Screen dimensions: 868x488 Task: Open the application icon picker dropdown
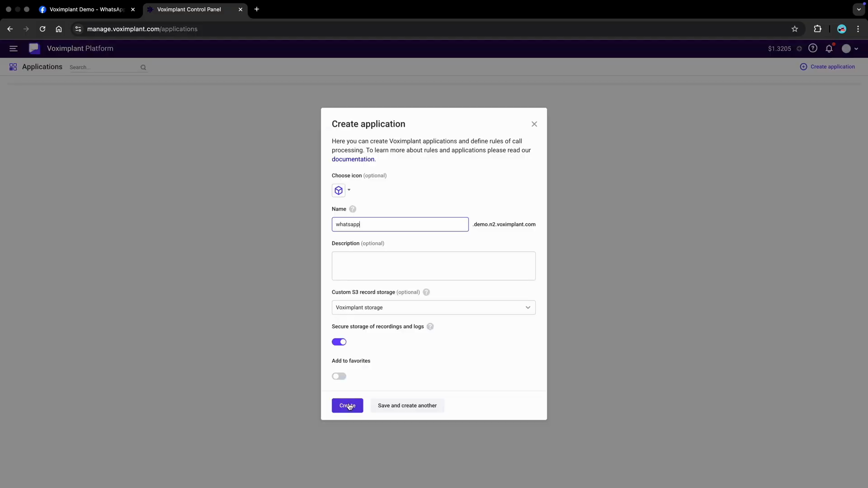349,190
